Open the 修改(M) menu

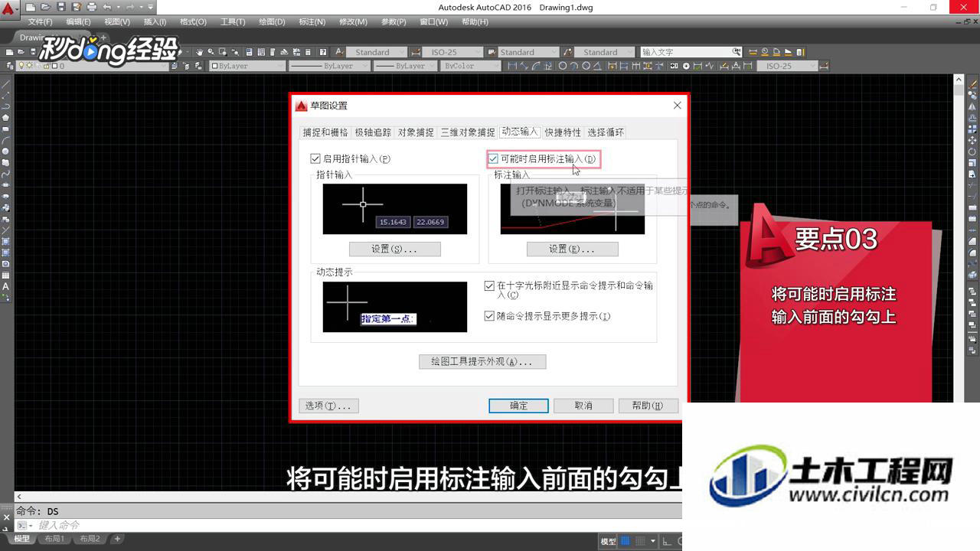353,21
